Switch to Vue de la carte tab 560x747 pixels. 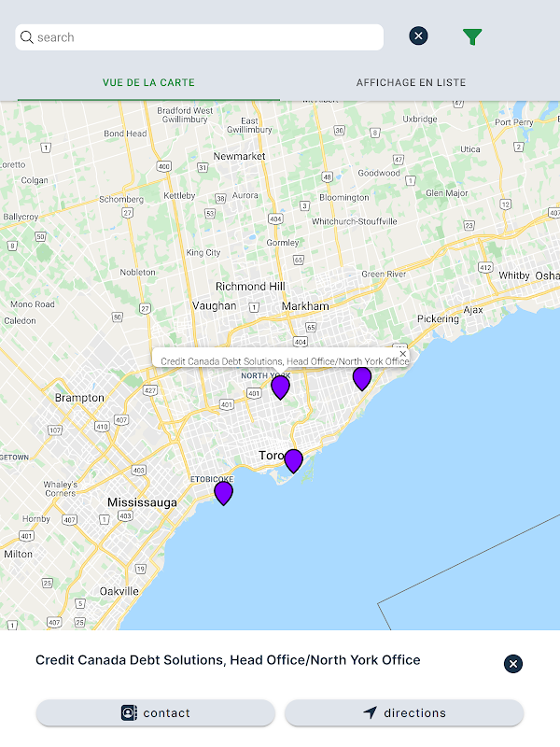click(148, 82)
